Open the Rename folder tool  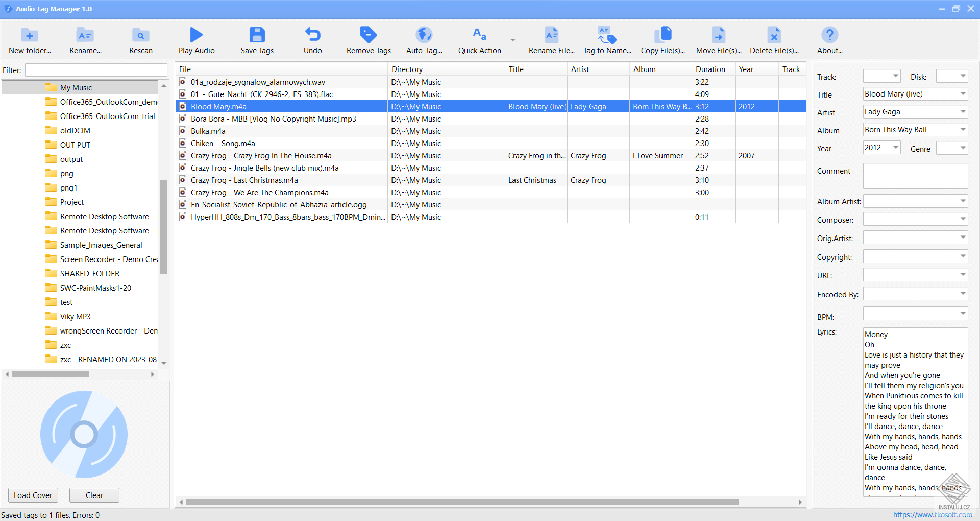point(85,40)
